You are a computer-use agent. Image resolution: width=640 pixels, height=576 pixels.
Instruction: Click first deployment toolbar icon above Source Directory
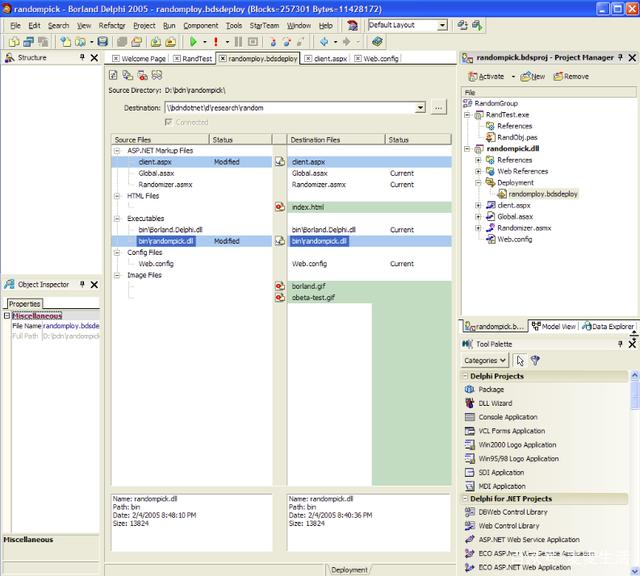pyautogui.click(x=113, y=75)
